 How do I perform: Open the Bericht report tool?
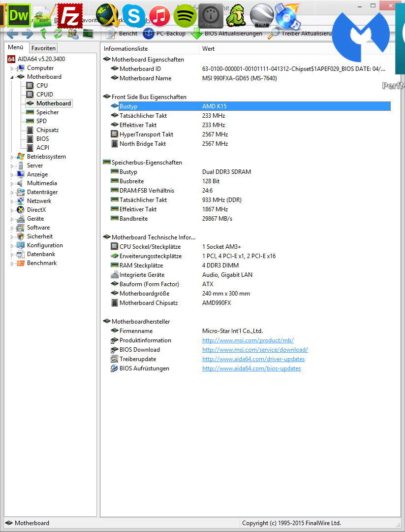tap(122, 33)
